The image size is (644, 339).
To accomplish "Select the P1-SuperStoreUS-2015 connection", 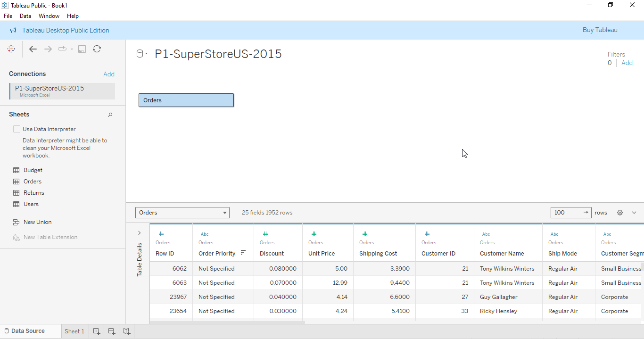I will [x=62, y=91].
